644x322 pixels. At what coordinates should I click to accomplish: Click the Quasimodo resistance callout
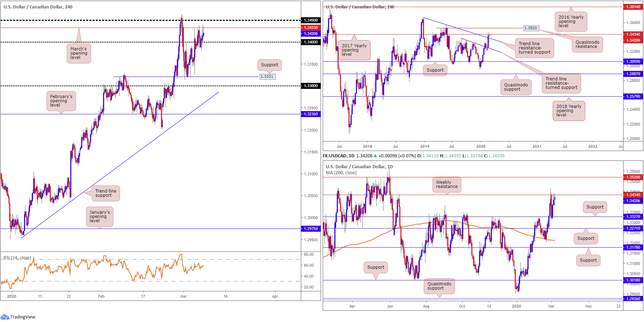point(587,44)
